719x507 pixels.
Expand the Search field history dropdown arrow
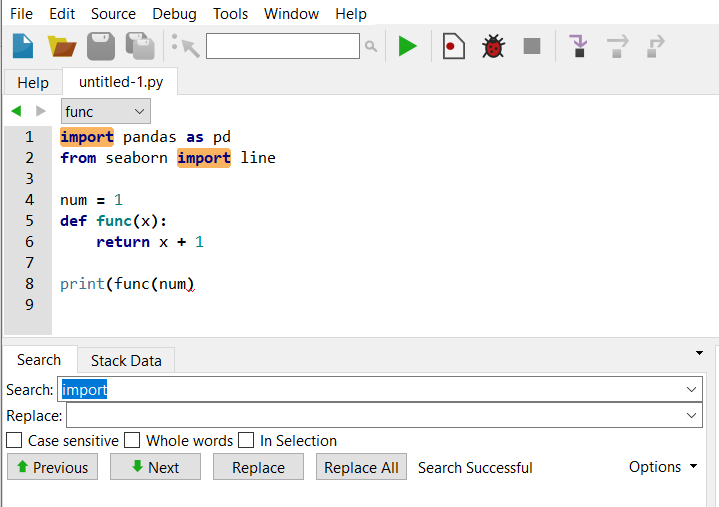(x=691, y=390)
